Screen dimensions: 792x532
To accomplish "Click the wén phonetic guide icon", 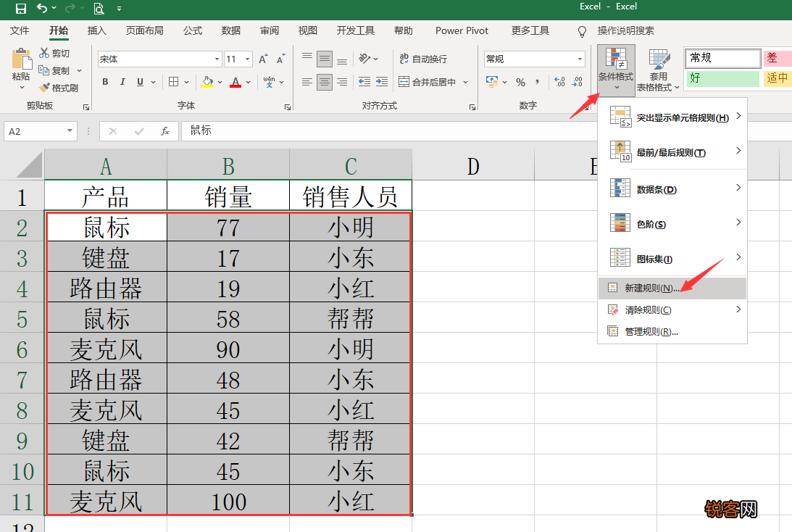I will point(270,82).
